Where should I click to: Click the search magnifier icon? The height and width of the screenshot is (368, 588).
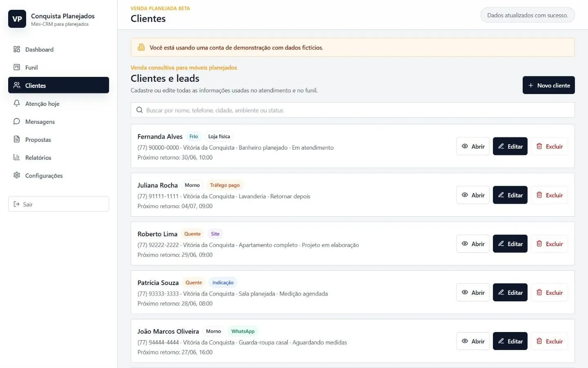[x=140, y=110]
